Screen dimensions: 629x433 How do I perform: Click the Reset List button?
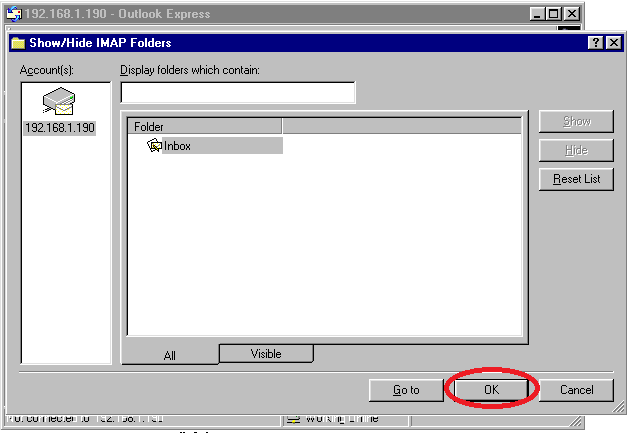tap(576, 179)
